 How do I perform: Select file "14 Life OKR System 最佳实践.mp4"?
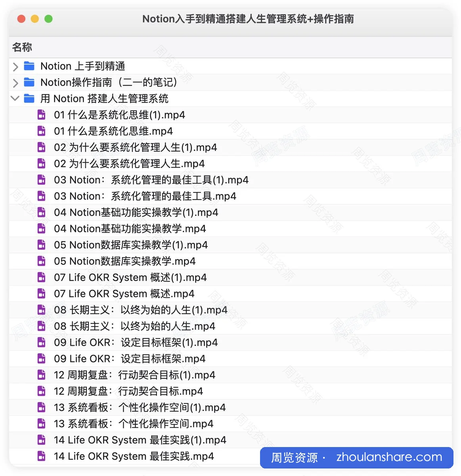click(134, 456)
